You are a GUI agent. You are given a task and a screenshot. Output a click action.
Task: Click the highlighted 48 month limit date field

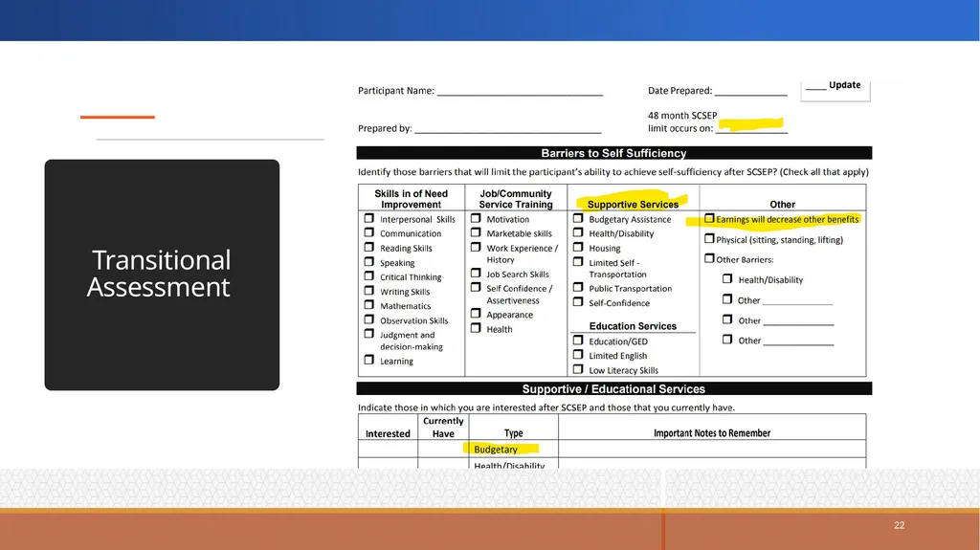[752, 125]
